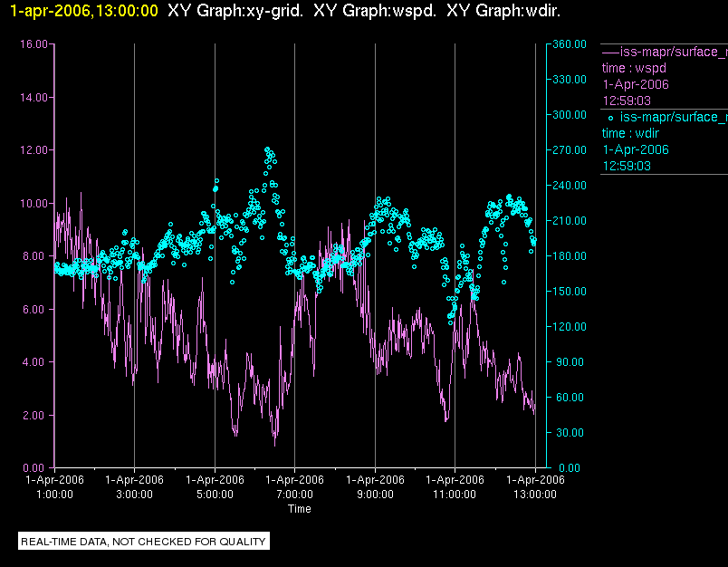Click the cyan 1-Apr-2006 legend date
The width and height of the screenshot is (728, 567).
tap(636, 149)
